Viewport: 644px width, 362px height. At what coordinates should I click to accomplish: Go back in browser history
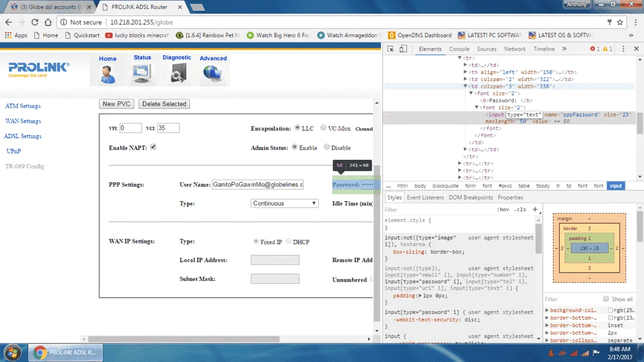8,22
